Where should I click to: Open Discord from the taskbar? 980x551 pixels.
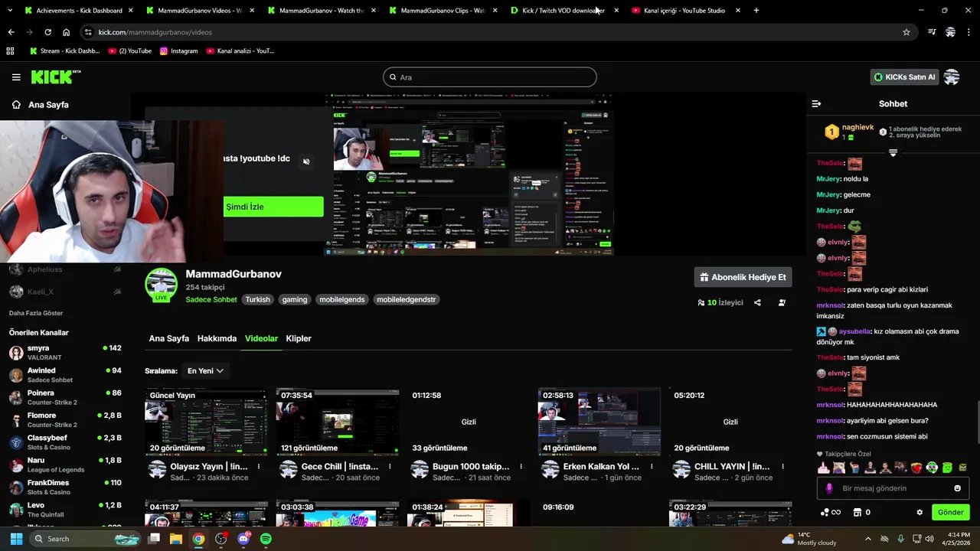243,539
